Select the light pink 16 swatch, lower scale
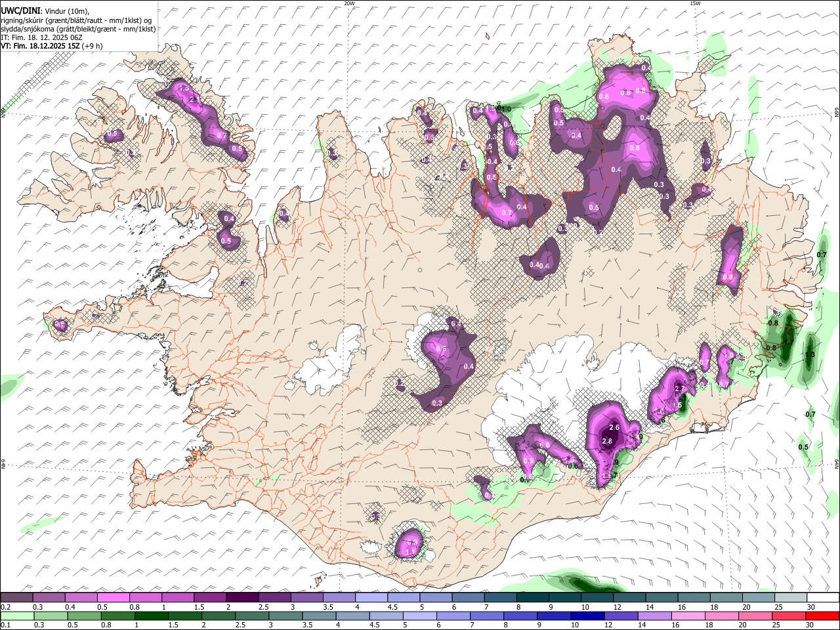 click(x=688, y=616)
